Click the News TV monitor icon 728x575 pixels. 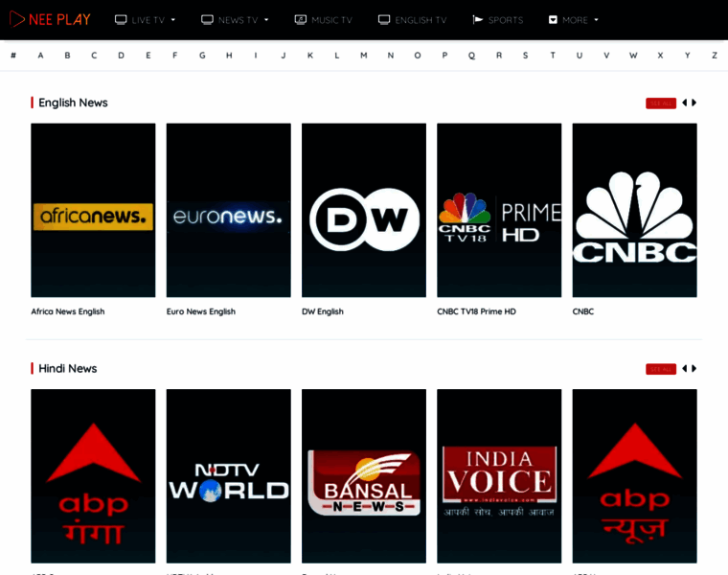point(207,19)
